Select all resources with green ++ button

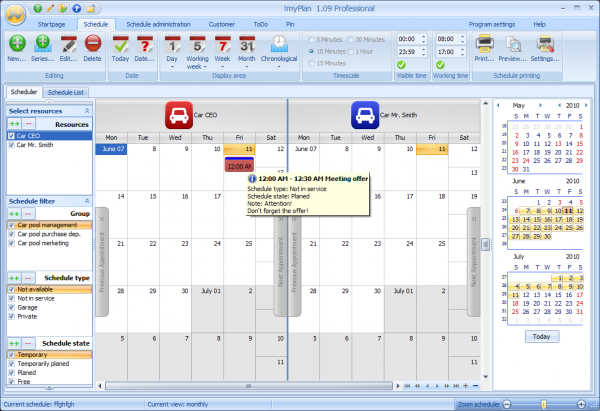15,124
